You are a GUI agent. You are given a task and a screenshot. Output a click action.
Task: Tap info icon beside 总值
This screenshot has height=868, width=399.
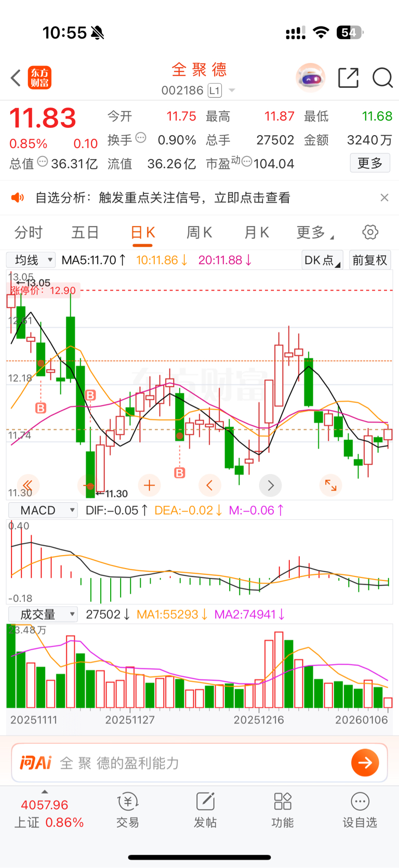click(43, 162)
